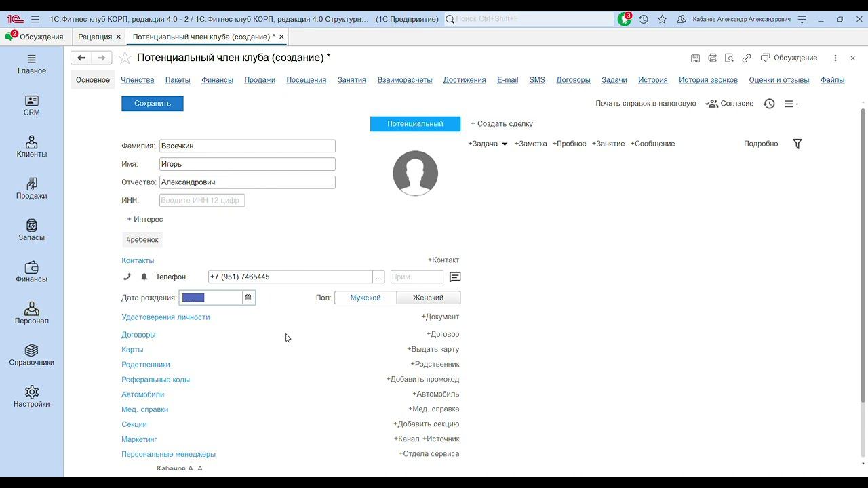The width and height of the screenshot is (868, 488).
Task: Open the Финансы sidebar section
Action: (32, 272)
